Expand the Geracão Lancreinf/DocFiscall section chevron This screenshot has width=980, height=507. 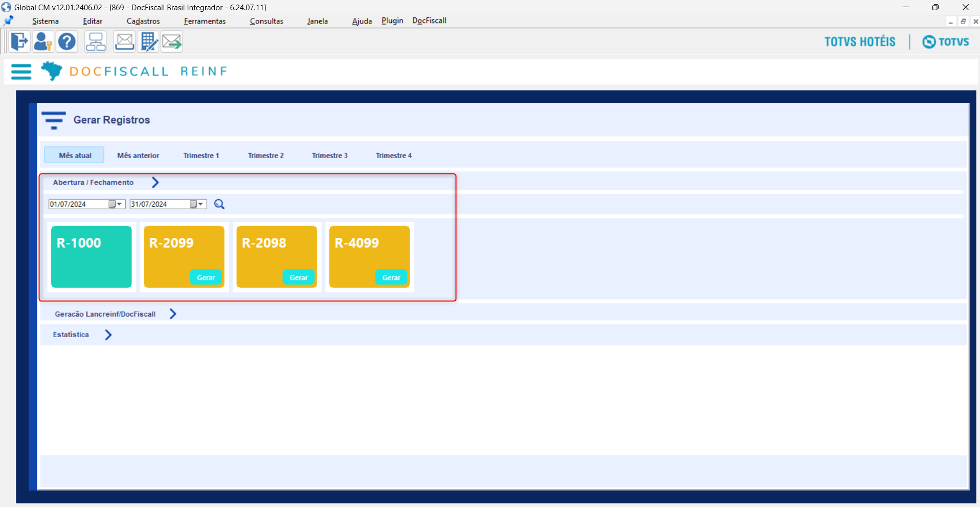173,314
